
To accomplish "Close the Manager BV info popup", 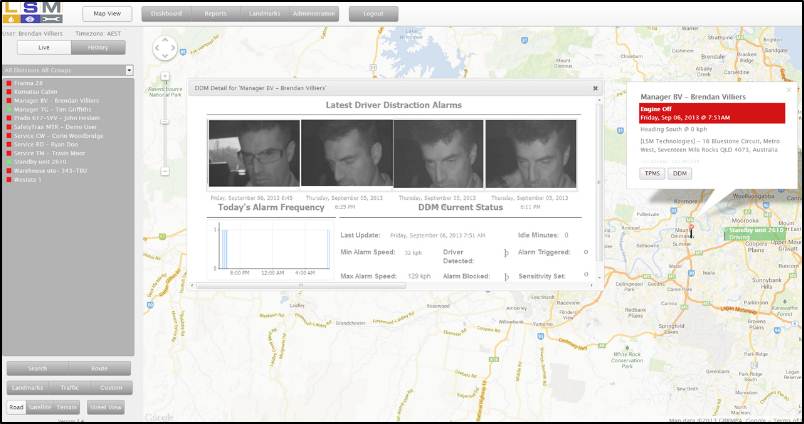I will click(788, 90).
